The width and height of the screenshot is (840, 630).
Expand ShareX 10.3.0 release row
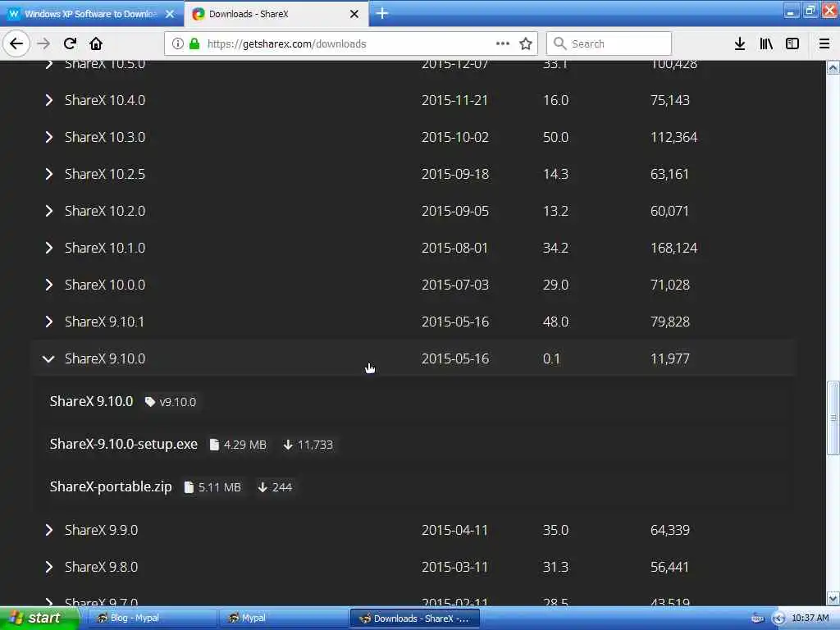pos(415,137)
